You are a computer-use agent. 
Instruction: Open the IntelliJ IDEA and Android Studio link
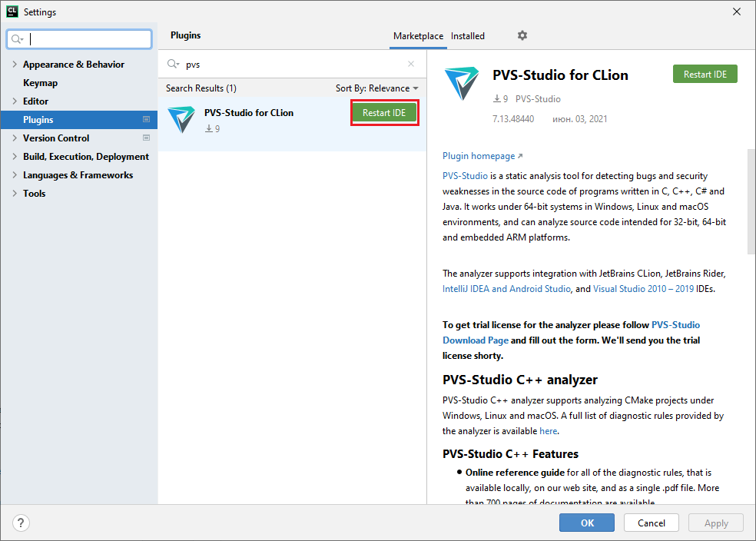click(x=507, y=289)
